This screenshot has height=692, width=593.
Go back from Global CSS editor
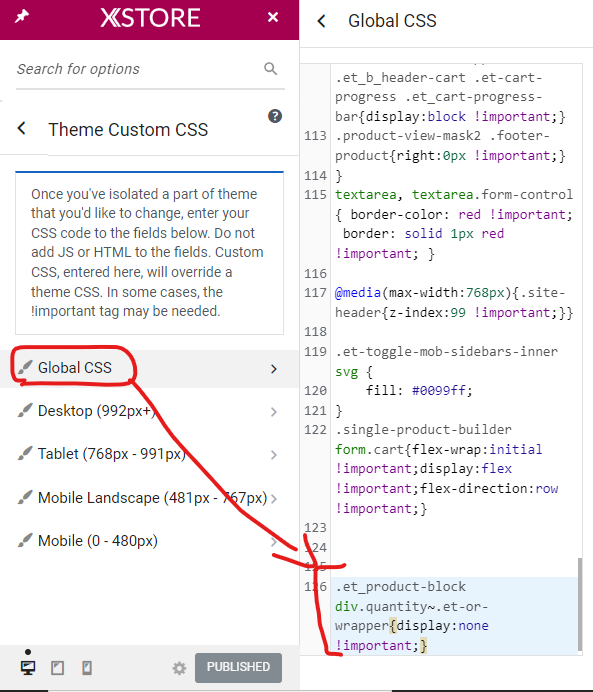[322, 21]
